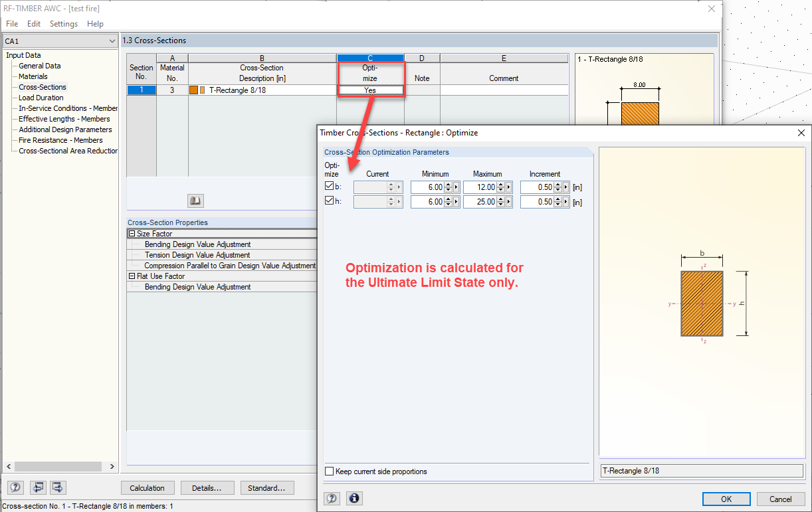This screenshot has height=512, width=812.
Task: Click the previous table navigation arrow icon
Action: 37,487
